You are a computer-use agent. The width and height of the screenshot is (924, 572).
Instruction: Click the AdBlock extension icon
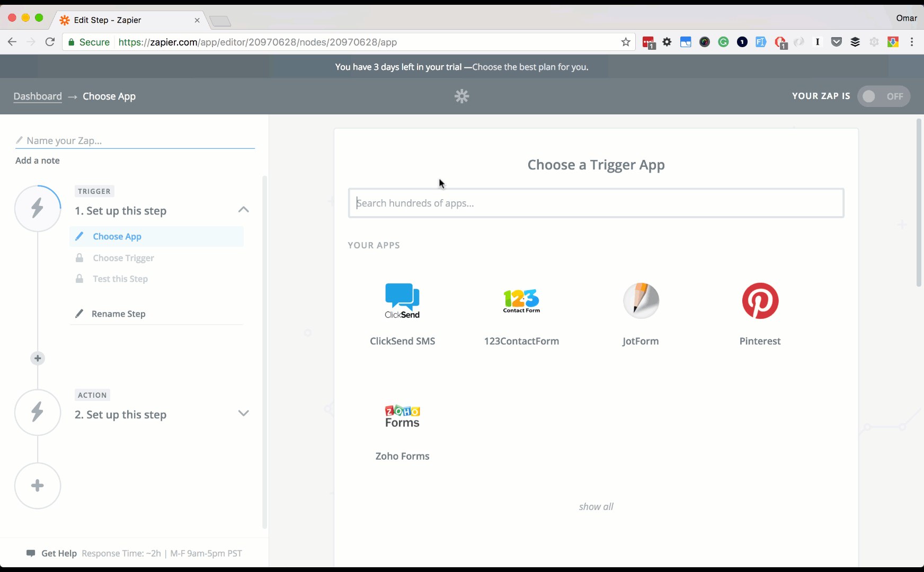[x=780, y=42]
